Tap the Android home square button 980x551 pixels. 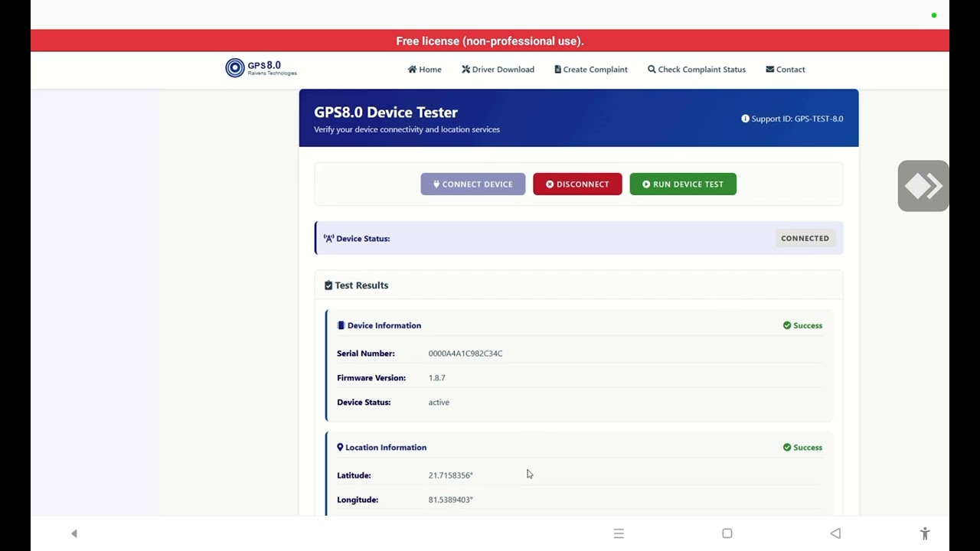(x=727, y=533)
